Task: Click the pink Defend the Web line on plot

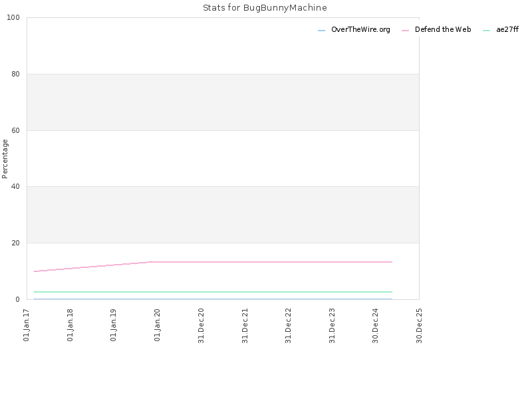Action: point(271,262)
